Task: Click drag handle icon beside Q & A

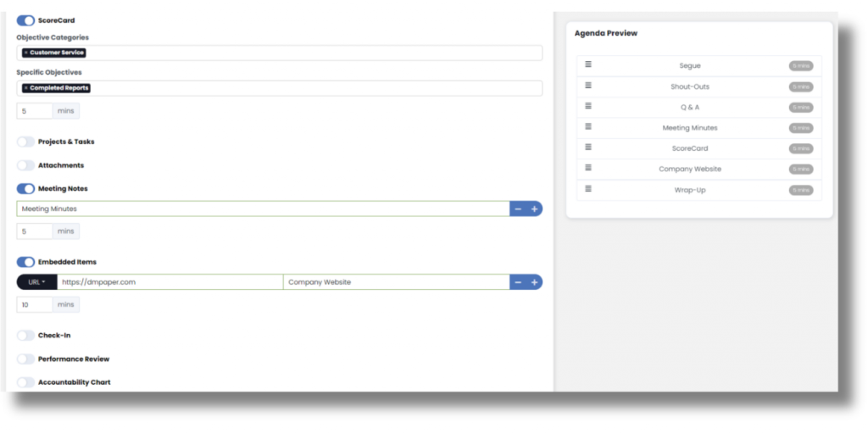Action: click(588, 107)
